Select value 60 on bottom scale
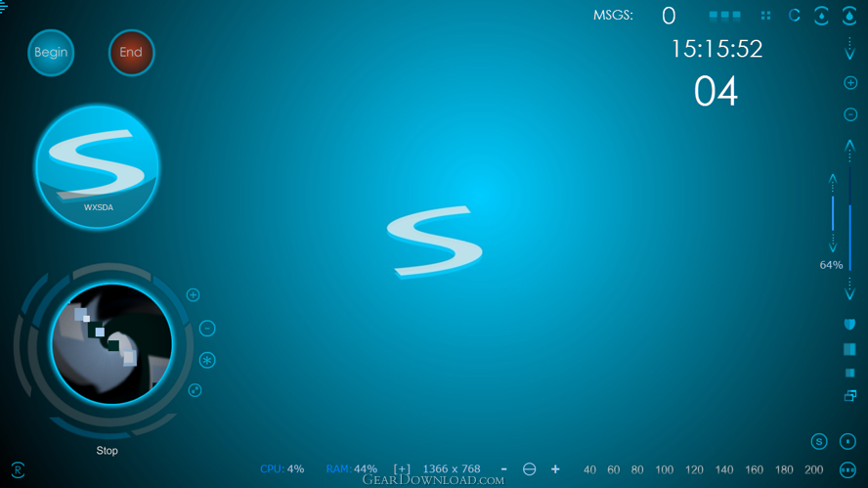 [x=613, y=469]
